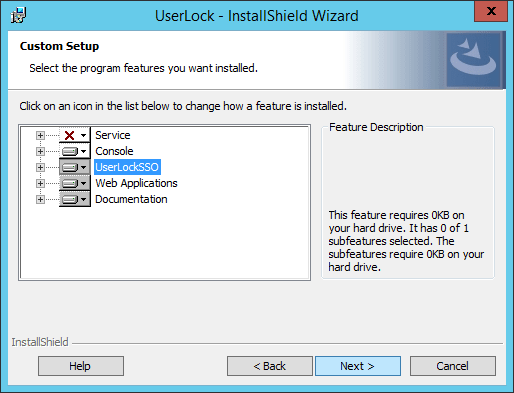Click the UserLockSSO drive icon
This screenshot has width=514, height=393.
click(70, 167)
